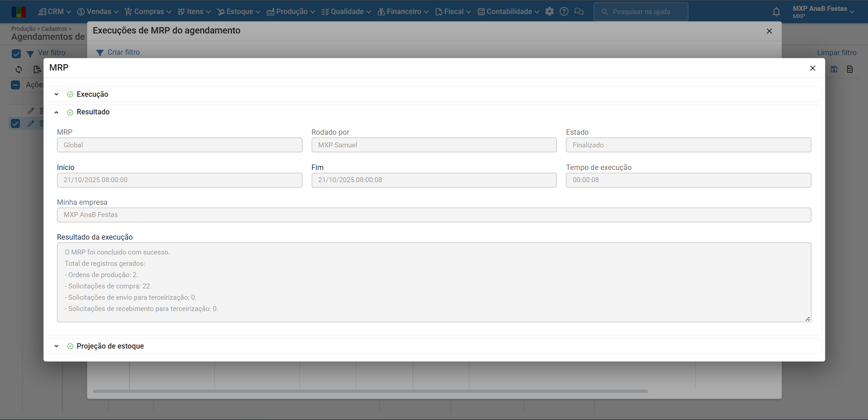
Task: Click the export icon beside the refresh icon
Action: pos(37,69)
